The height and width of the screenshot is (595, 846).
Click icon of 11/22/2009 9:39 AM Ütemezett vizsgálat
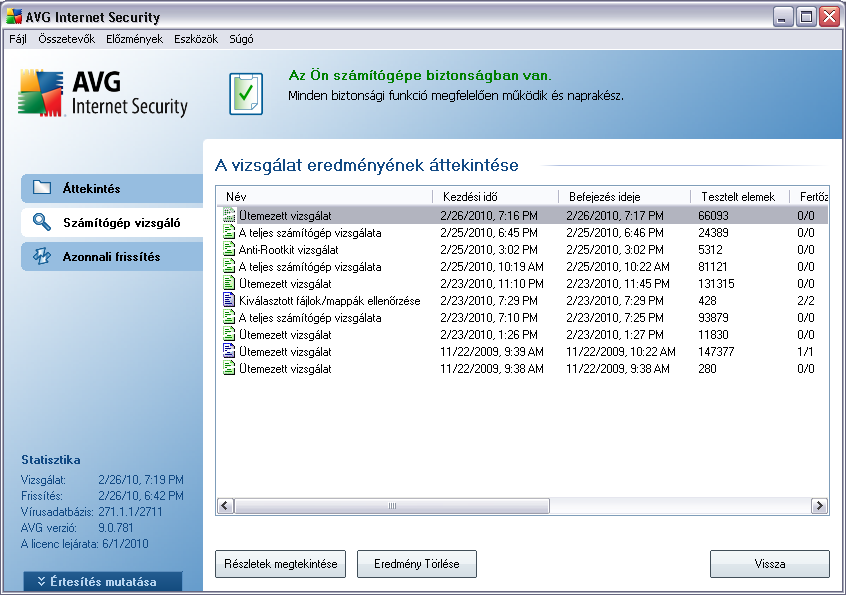229,352
